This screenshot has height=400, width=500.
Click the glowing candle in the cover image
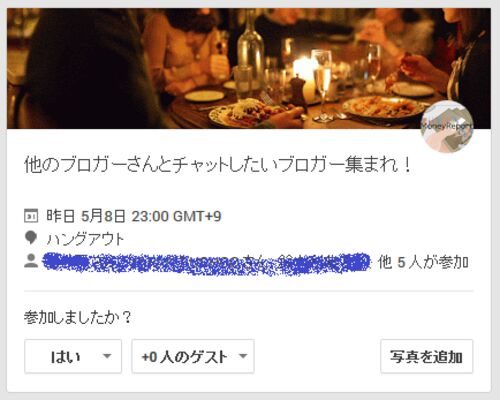tap(304, 75)
